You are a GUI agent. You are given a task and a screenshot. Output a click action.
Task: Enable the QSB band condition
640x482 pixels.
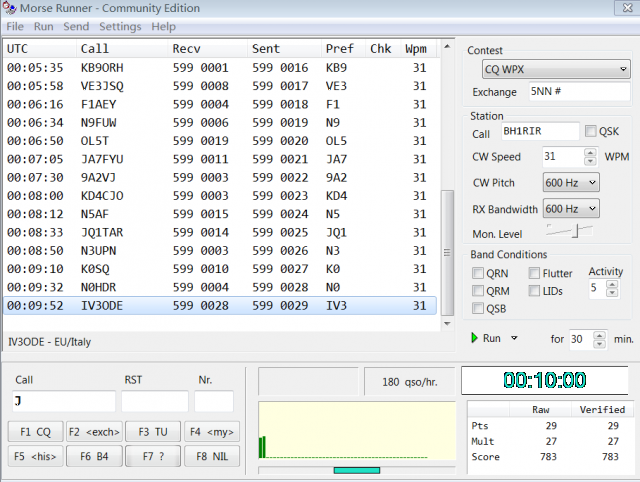(478, 308)
